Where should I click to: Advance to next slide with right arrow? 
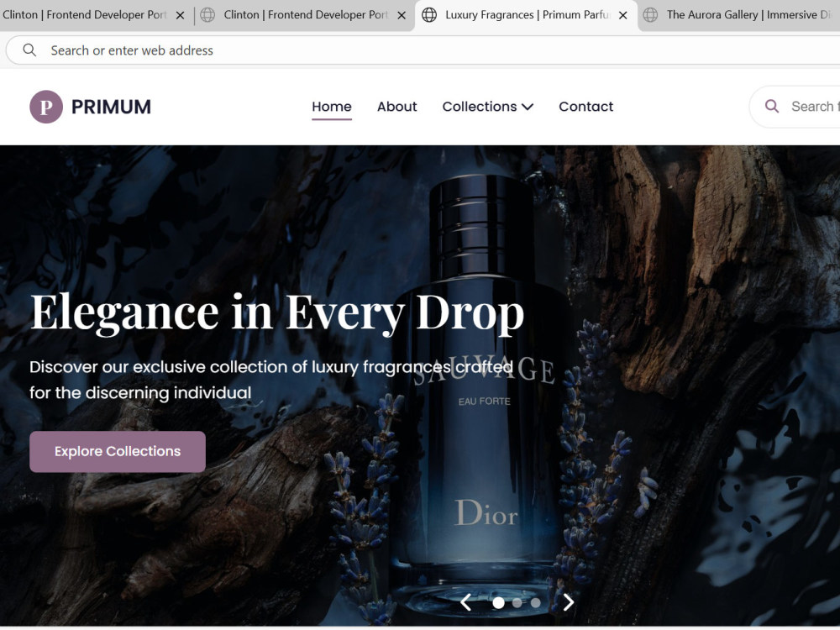pyautogui.click(x=569, y=602)
